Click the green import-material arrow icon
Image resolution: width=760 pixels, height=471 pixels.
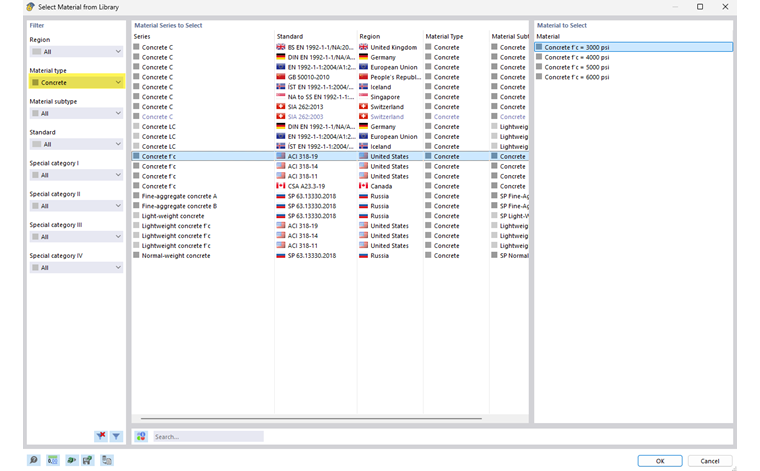click(x=71, y=460)
